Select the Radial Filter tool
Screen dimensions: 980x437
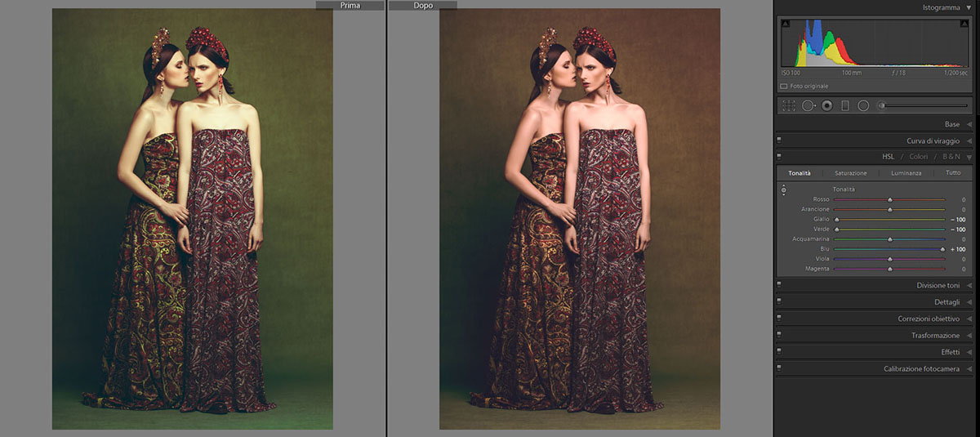[863, 105]
